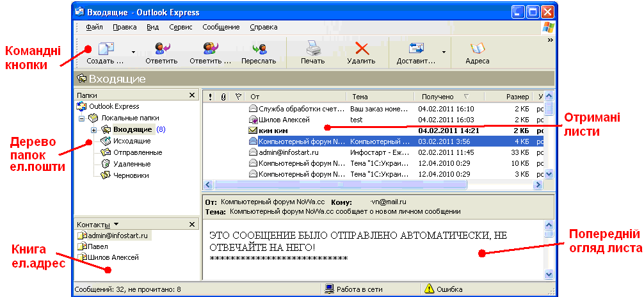Click the Переслать (Forward) toolbar icon

pyautogui.click(x=259, y=49)
